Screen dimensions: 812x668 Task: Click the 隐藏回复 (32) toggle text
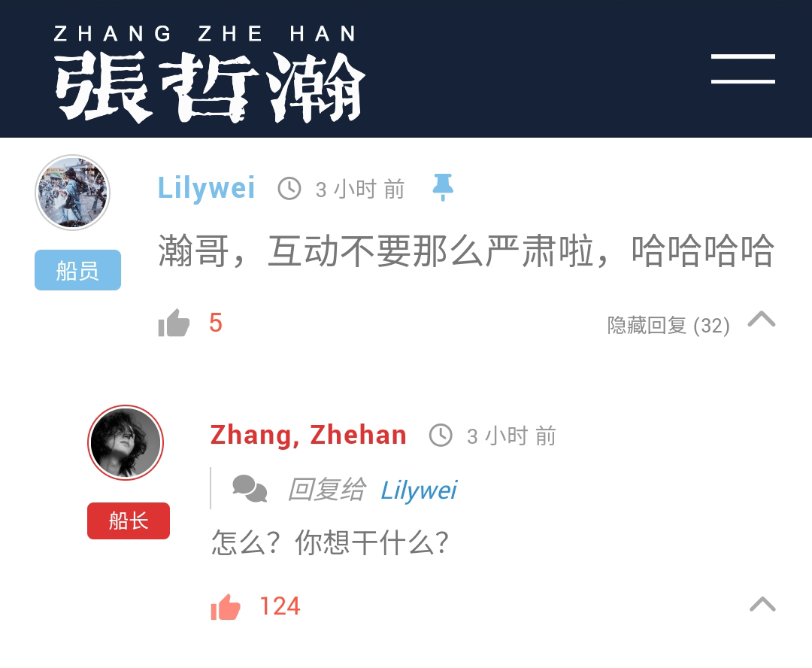point(668,326)
